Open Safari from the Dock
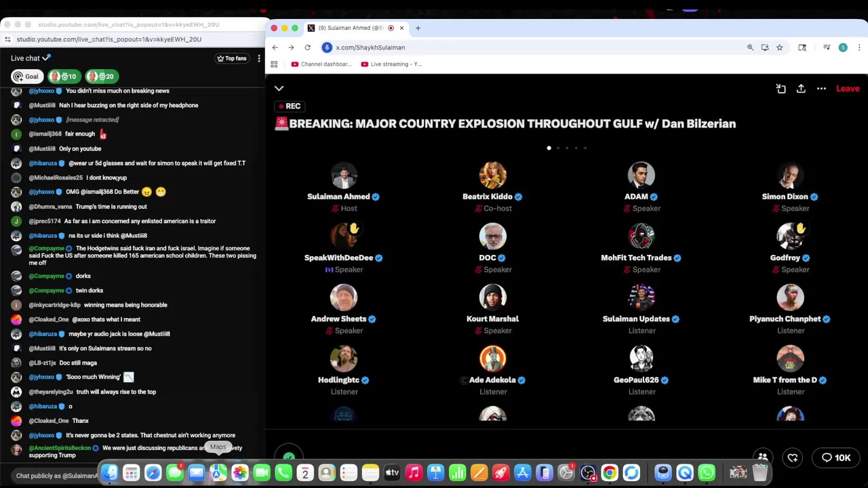 (153, 472)
